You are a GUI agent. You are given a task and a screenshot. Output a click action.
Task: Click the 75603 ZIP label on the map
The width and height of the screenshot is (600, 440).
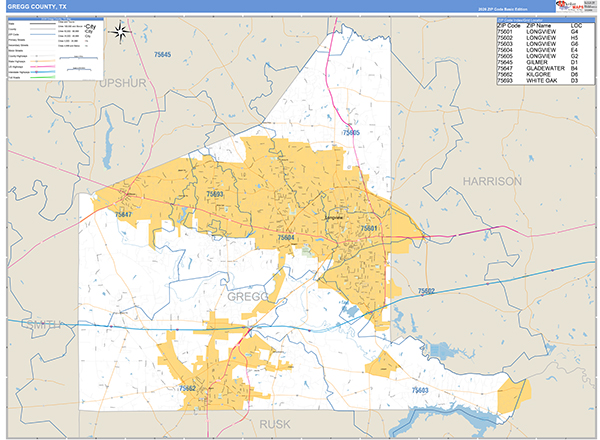pos(420,390)
